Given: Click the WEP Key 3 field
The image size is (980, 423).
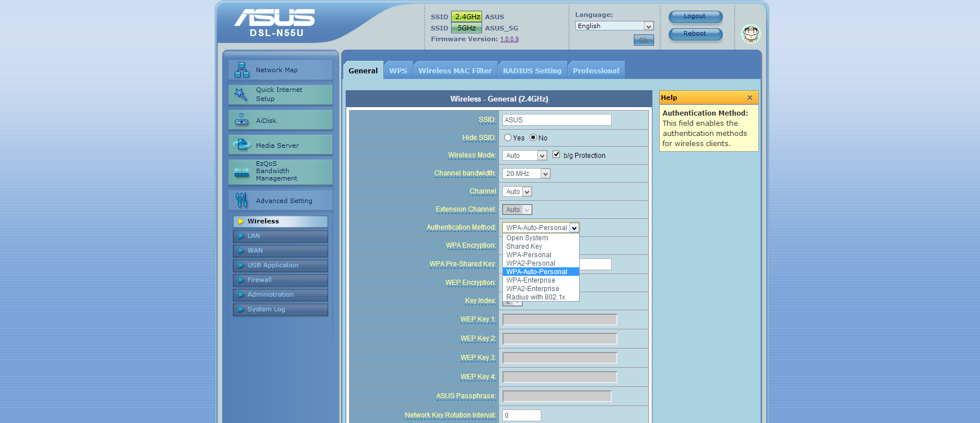Looking at the screenshot, I should coord(560,358).
